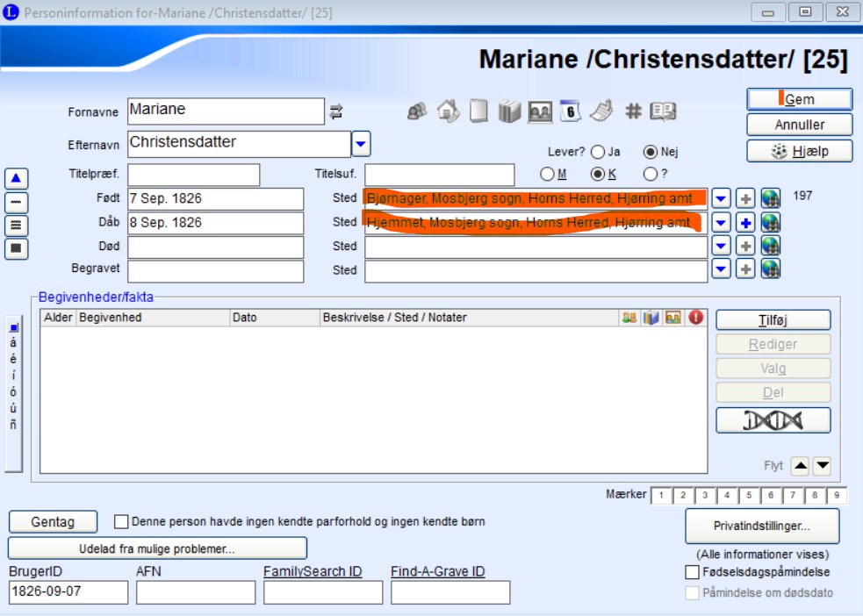This screenshot has width=863, height=616.
Task: Click the Flyt down arrow
Action: (823, 466)
